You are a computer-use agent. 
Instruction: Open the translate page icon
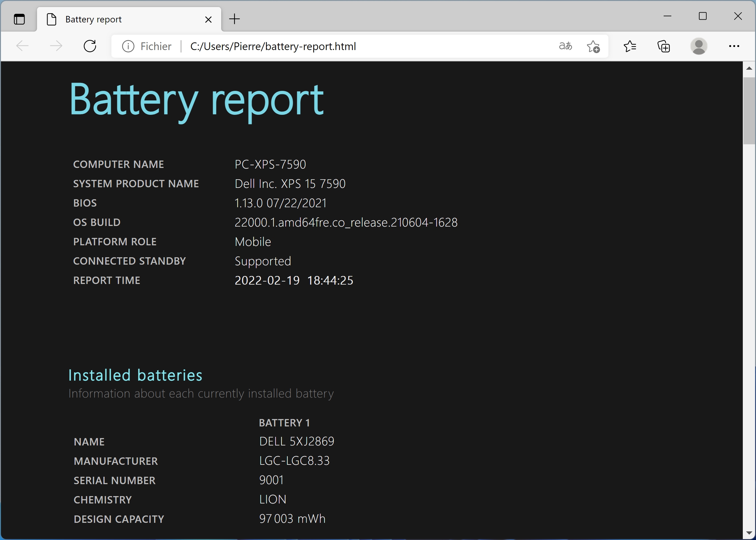565,46
